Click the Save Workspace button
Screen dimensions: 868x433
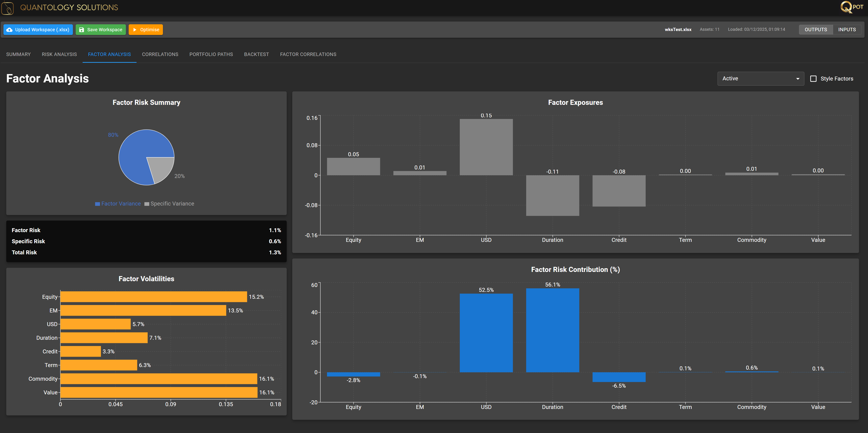(101, 30)
